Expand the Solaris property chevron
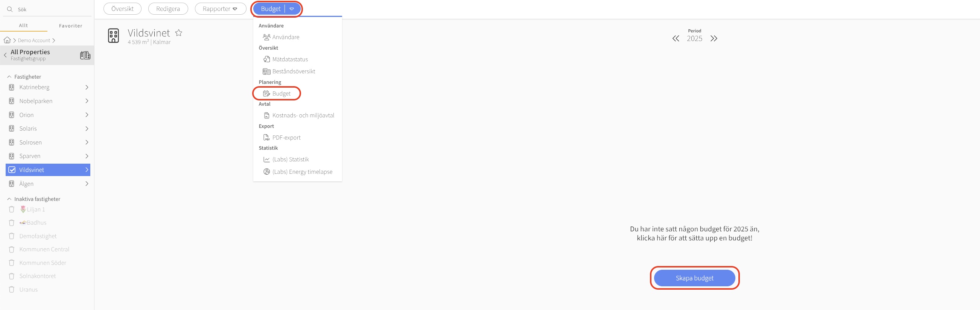Image resolution: width=980 pixels, height=310 pixels. [87, 129]
